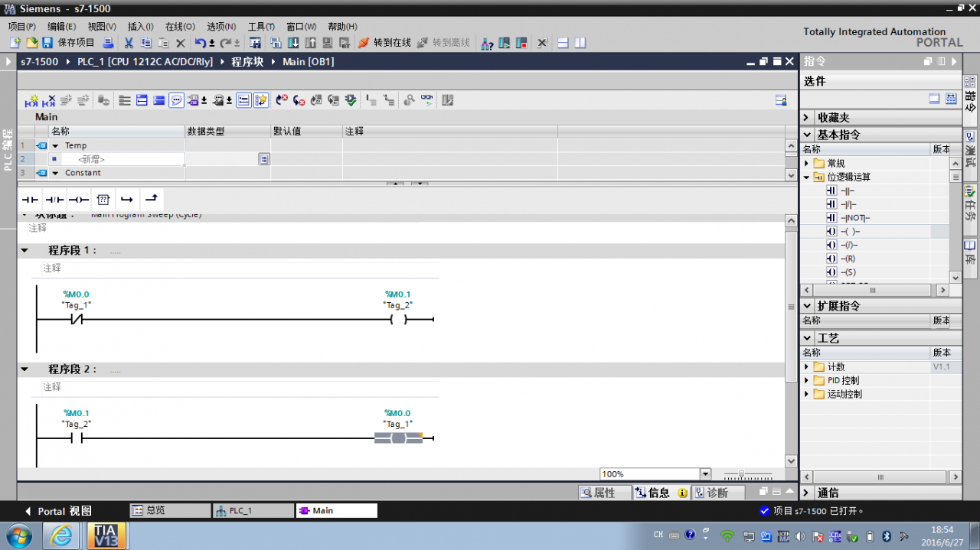Click the Undo arrow icon
The width and height of the screenshot is (980, 550).
tap(200, 43)
